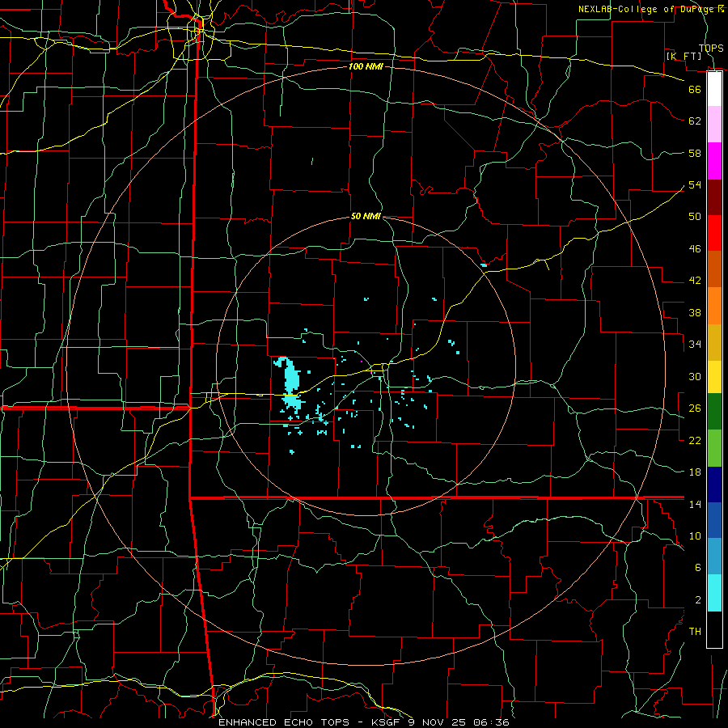Click the '6' legend value
728x728 pixels.
pyautogui.click(x=698, y=568)
